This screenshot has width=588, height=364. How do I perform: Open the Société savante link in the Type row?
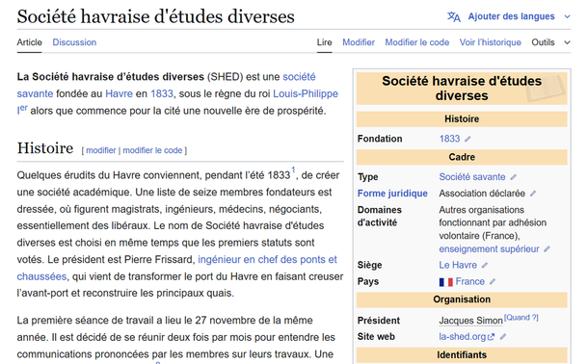[472, 177]
